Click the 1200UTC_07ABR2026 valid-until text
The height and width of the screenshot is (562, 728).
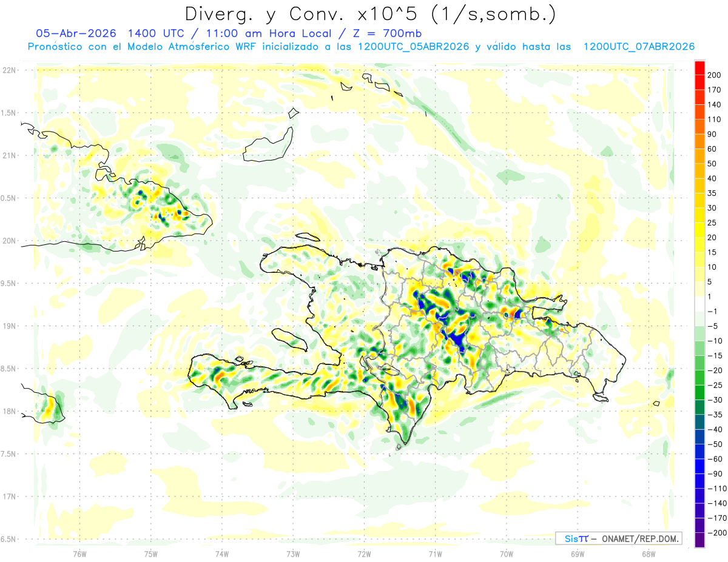pos(639,47)
